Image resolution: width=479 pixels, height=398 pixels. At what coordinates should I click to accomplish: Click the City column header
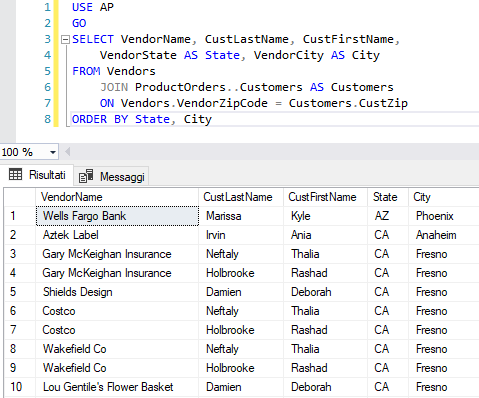pos(444,197)
